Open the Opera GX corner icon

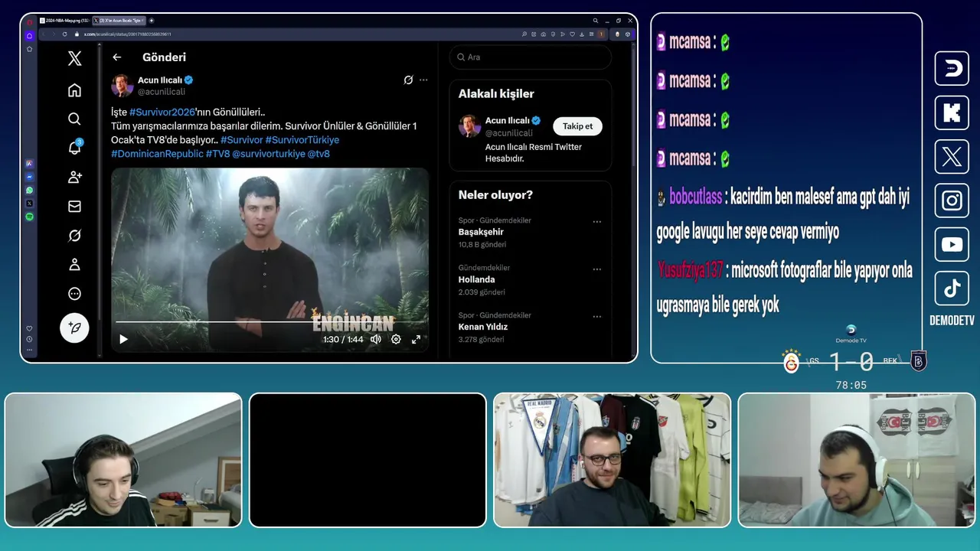pos(29,21)
